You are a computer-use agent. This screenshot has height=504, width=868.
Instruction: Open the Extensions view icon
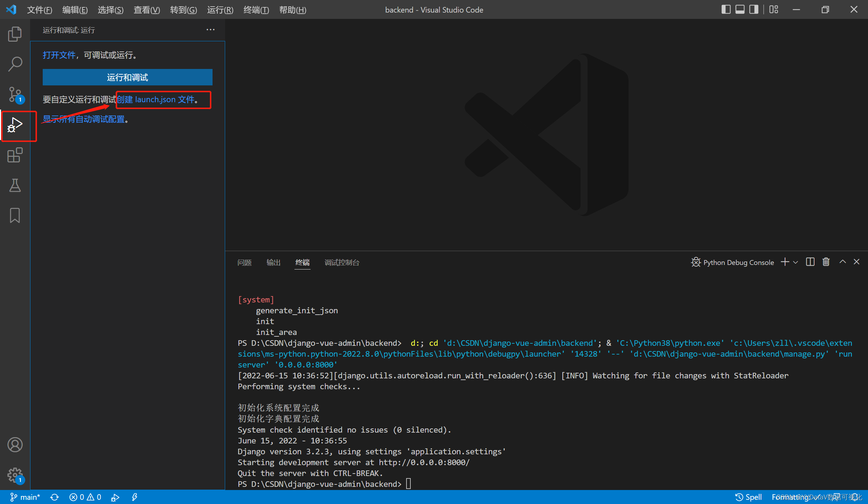[15, 155]
